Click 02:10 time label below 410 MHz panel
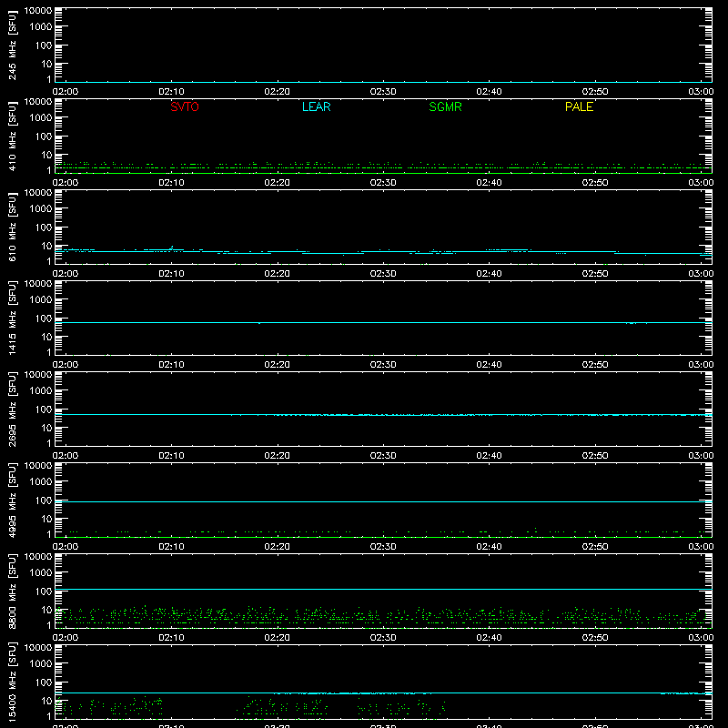Screen dimensions: 728x728 (x=171, y=183)
